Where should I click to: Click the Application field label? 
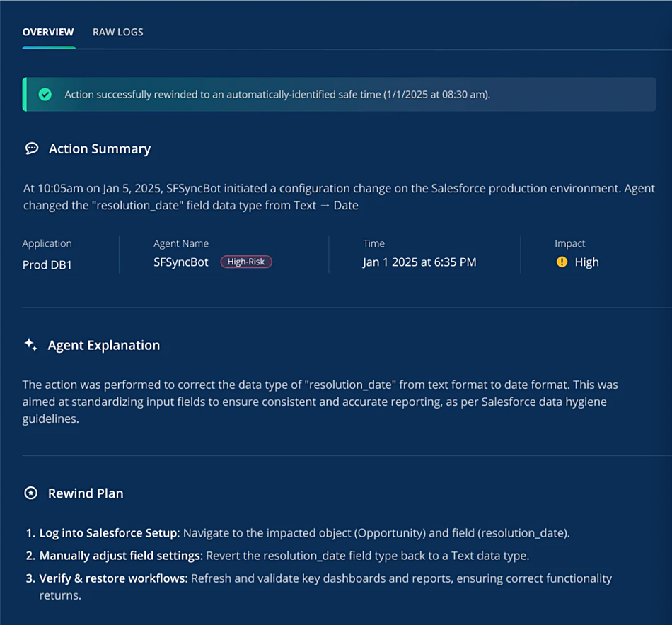[x=47, y=243]
